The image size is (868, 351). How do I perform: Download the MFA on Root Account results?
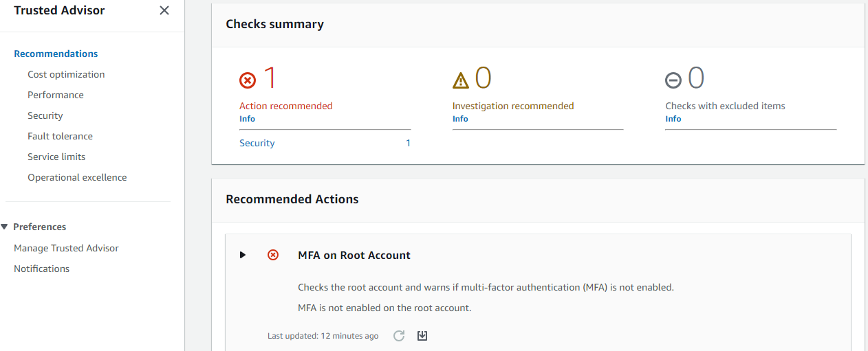(422, 336)
